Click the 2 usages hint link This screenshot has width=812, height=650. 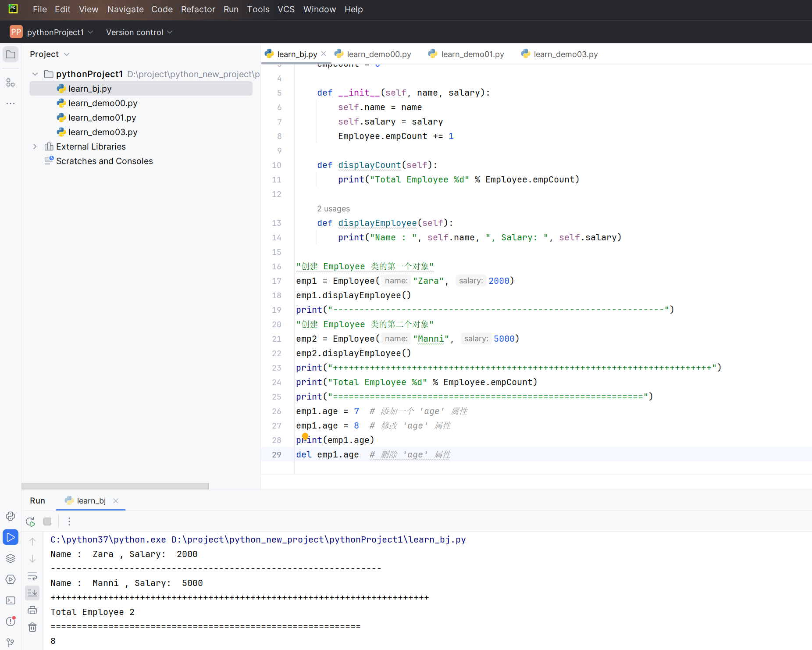coord(333,209)
